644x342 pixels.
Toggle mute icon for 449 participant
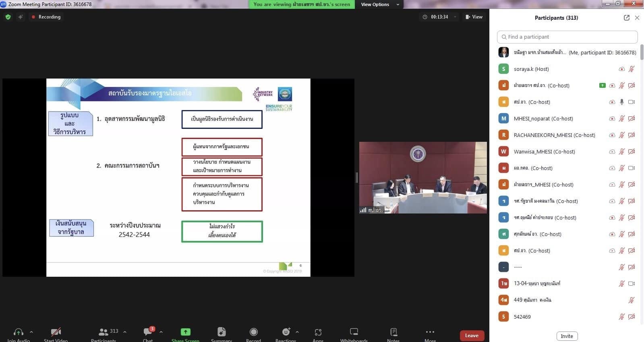(632, 300)
